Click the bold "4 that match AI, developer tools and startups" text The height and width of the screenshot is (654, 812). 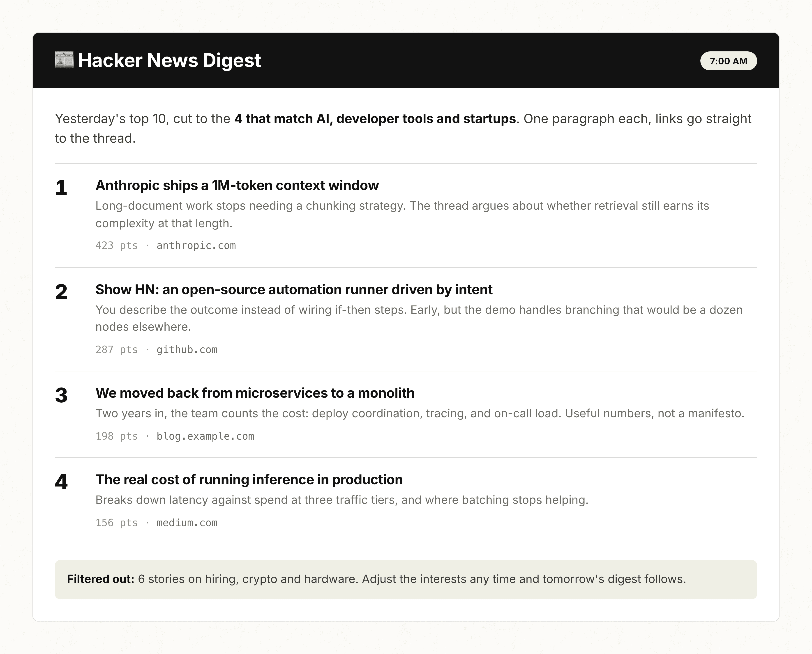click(375, 119)
